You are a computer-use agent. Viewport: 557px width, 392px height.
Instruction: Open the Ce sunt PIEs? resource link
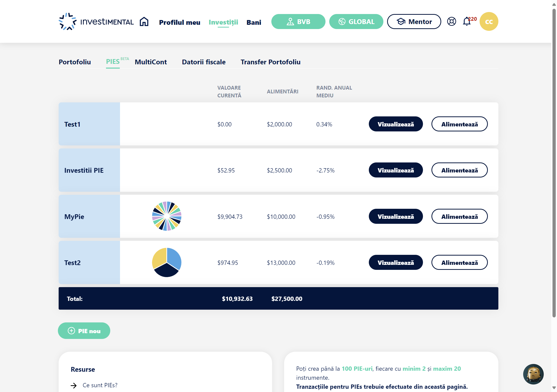(x=100, y=385)
